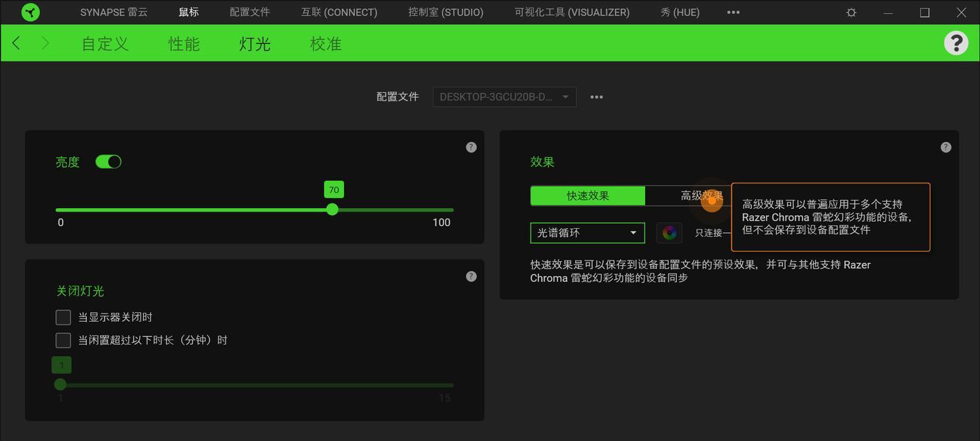Check 当显示器关闭时 checkbox
This screenshot has height=441, width=980.
63,317
